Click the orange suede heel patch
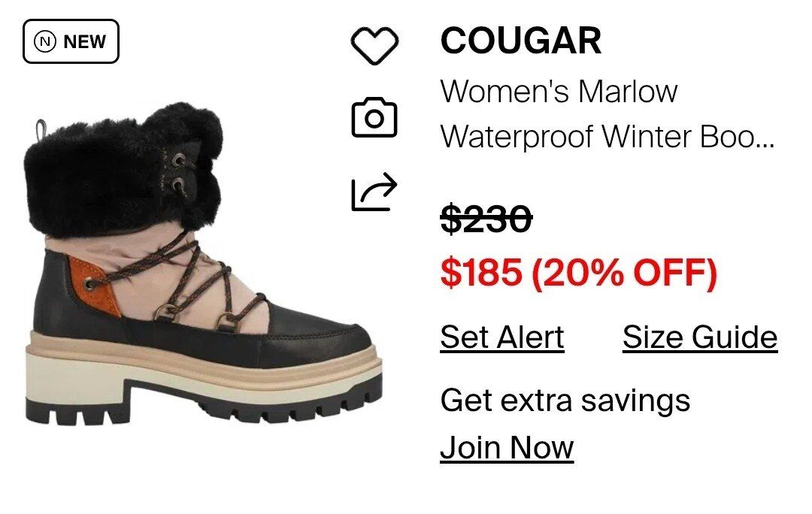The image size is (812, 514). 96,289
